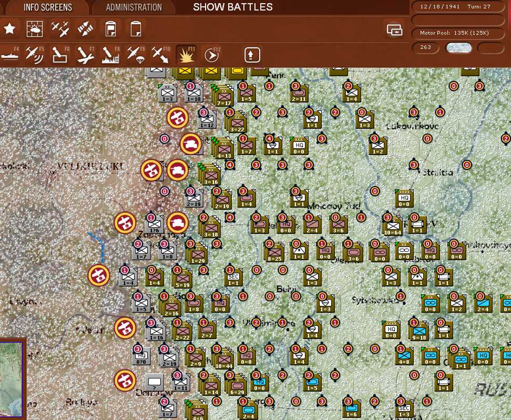Click the fort battle marker beside the 1=4 grey counter

point(99,275)
